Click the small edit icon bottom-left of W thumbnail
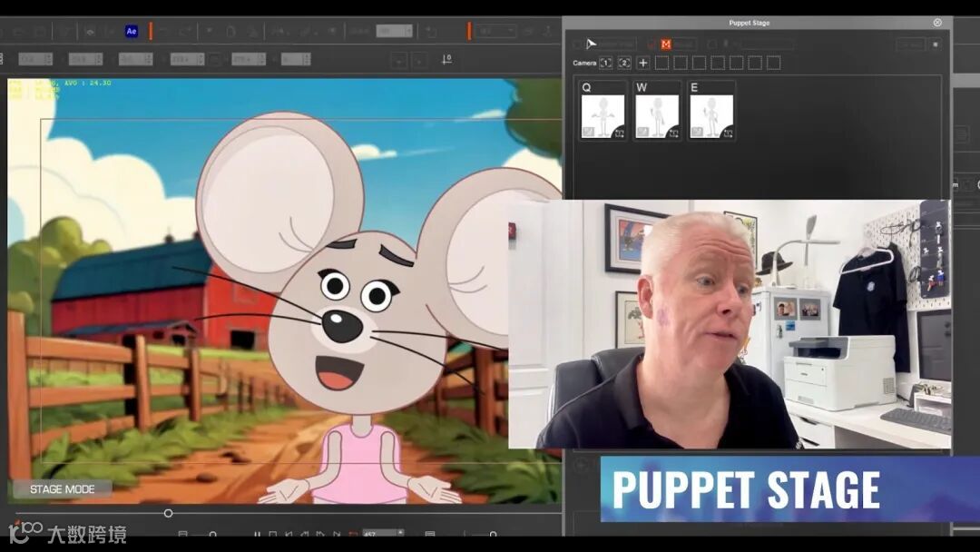 [x=642, y=132]
